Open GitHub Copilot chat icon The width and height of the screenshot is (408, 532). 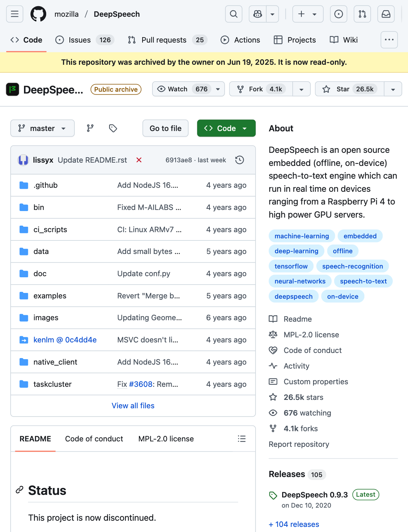click(257, 14)
